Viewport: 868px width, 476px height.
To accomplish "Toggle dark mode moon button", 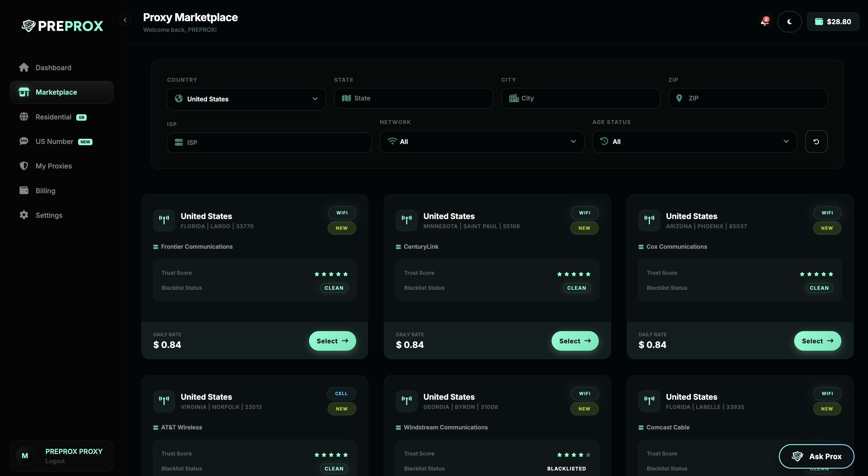I will click(x=789, y=22).
